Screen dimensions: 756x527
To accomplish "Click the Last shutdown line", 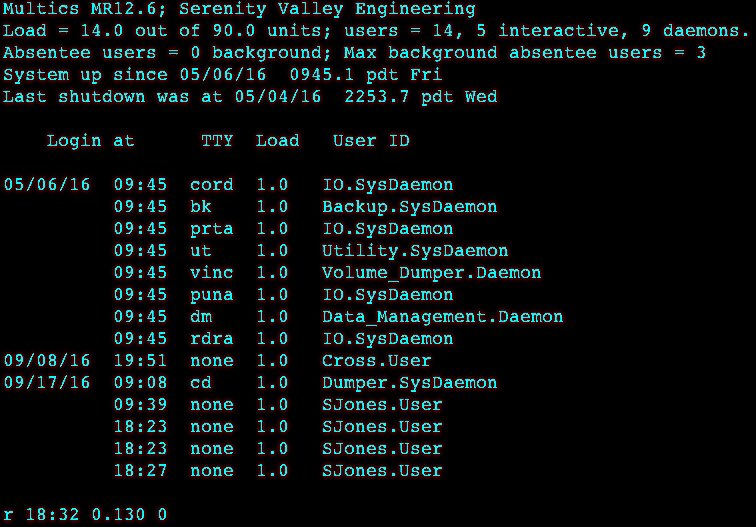I will click(250, 97).
